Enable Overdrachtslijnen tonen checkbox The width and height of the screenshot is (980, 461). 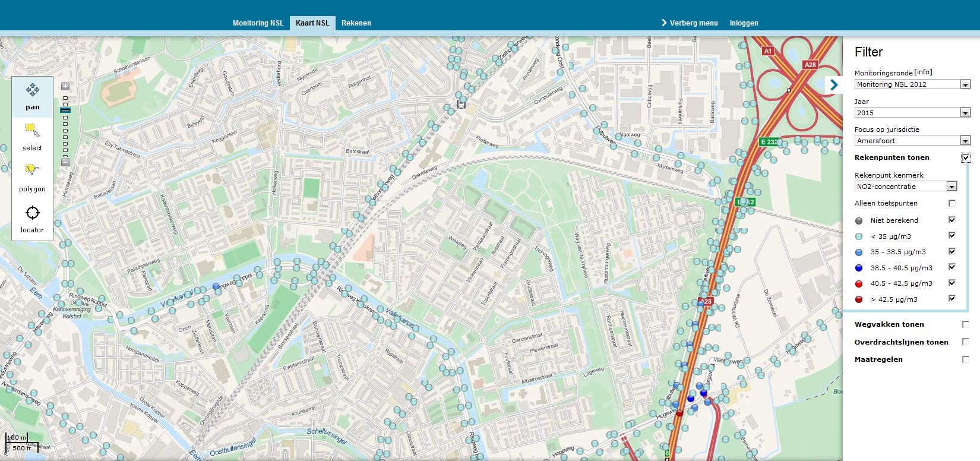pyautogui.click(x=966, y=342)
